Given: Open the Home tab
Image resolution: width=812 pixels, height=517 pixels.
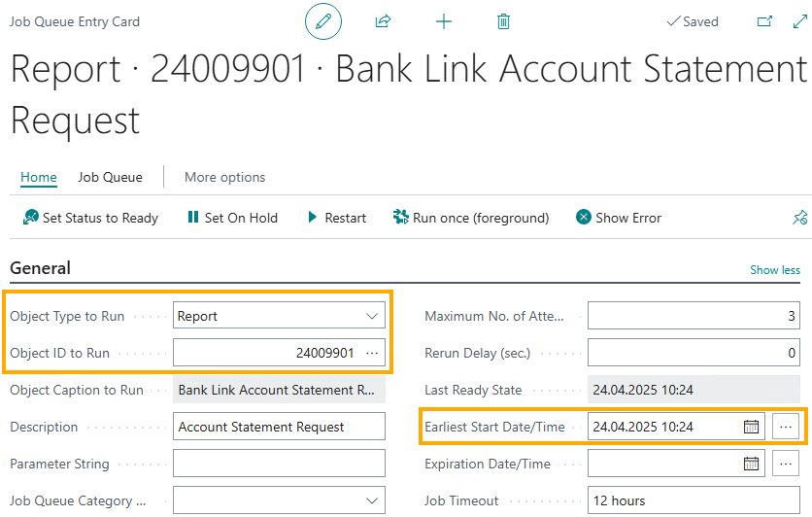Looking at the screenshot, I should pyautogui.click(x=38, y=177).
